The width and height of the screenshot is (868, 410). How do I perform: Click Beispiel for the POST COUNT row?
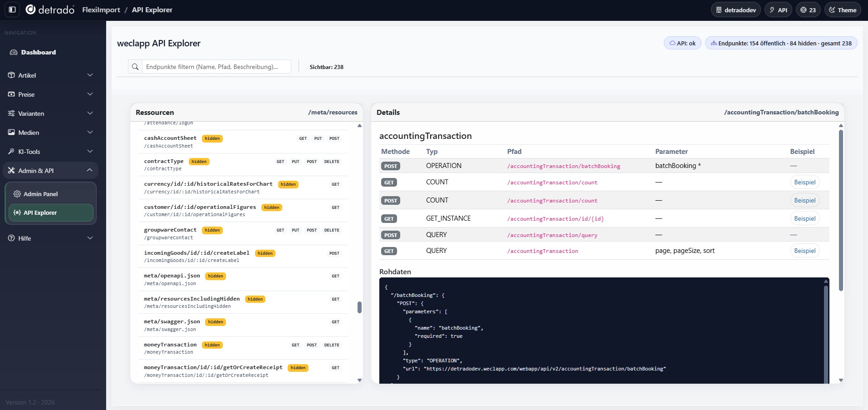coord(805,200)
